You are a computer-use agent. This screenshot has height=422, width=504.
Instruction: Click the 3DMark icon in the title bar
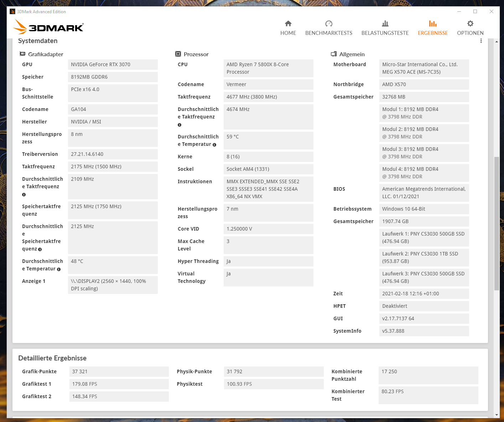point(13,11)
